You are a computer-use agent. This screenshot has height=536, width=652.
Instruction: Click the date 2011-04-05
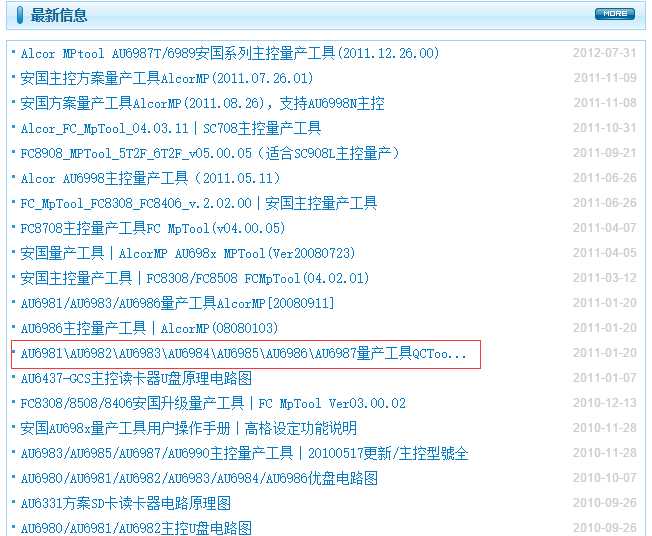(x=605, y=253)
